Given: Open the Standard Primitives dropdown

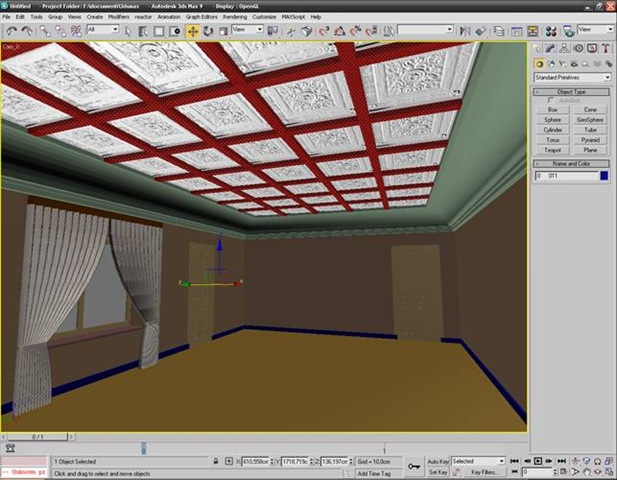Looking at the screenshot, I should pyautogui.click(x=572, y=77).
